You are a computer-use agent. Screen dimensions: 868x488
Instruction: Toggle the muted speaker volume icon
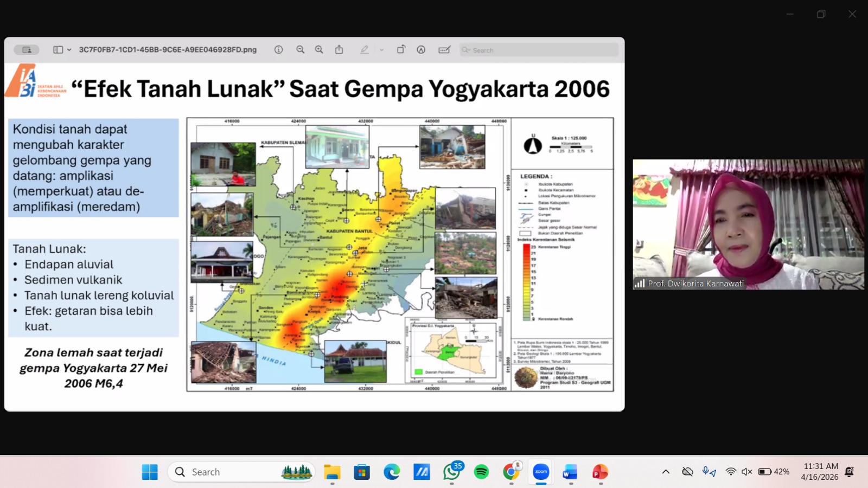(x=746, y=472)
